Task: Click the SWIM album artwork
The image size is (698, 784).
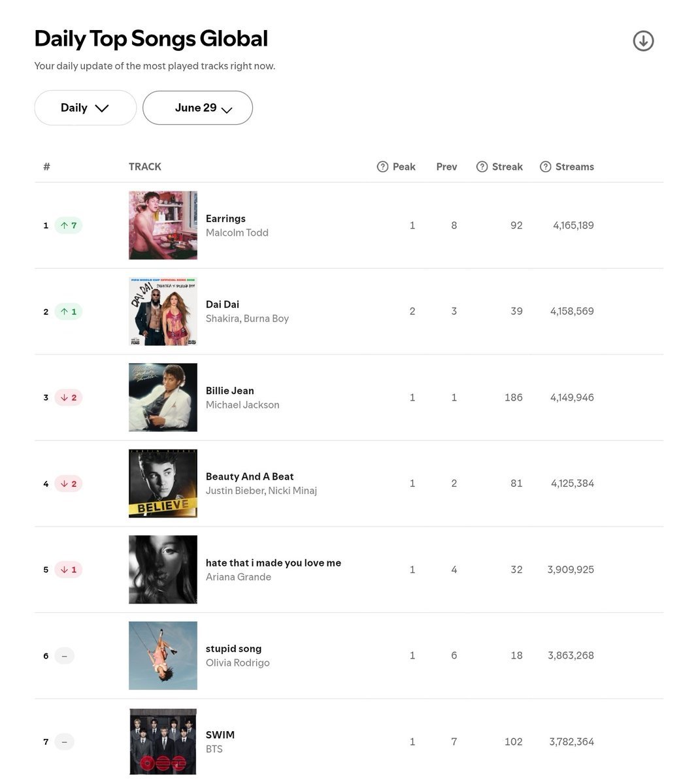Action: (163, 742)
